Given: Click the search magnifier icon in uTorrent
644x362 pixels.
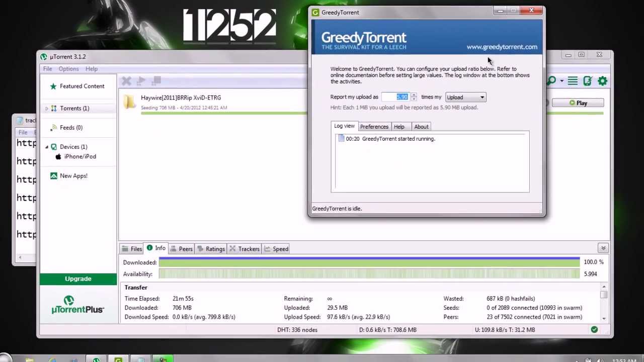Looking at the screenshot, I should pyautogui.click(x=551, y=81).
